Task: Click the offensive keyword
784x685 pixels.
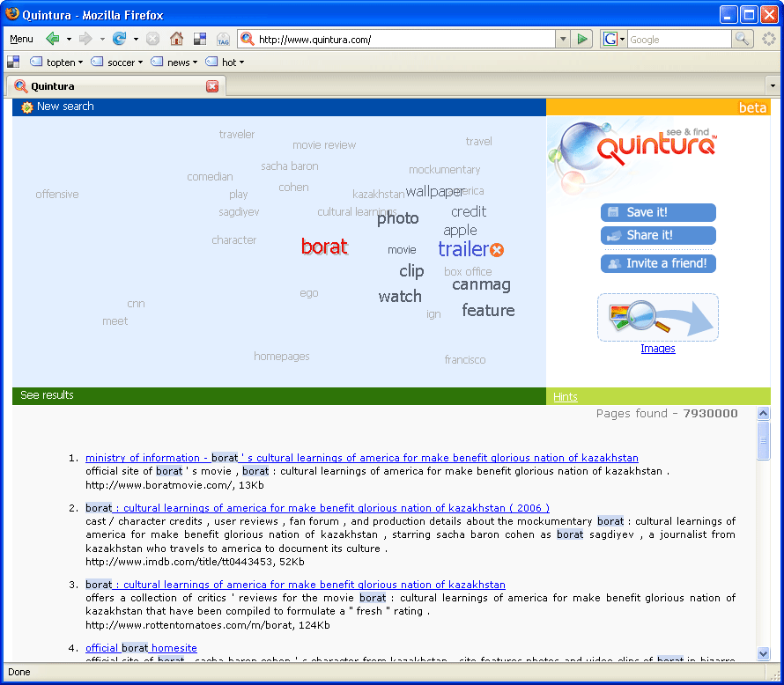Action: pyautogui.click(x=57, y=194)
